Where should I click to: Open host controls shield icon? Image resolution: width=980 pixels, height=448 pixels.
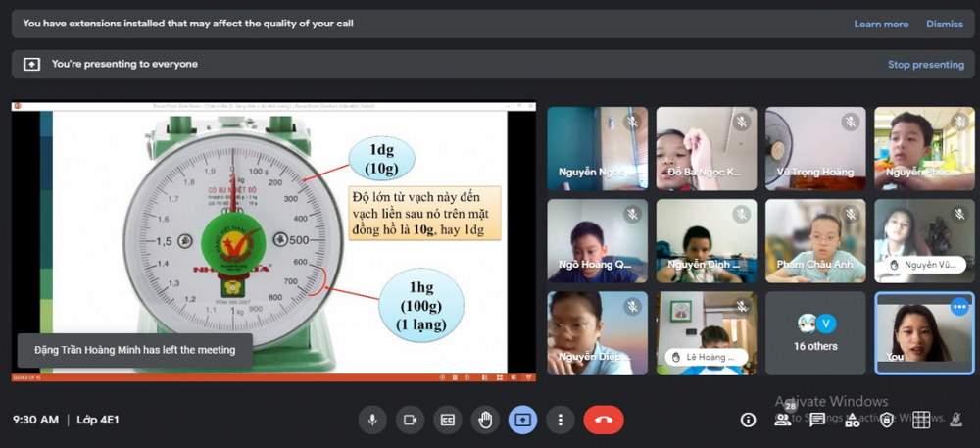point(887,420)
